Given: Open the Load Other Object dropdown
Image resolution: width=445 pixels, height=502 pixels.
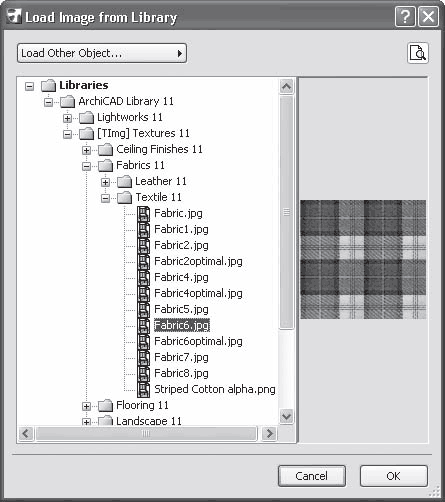Looking at the screenshot, I should pos(102,53).
